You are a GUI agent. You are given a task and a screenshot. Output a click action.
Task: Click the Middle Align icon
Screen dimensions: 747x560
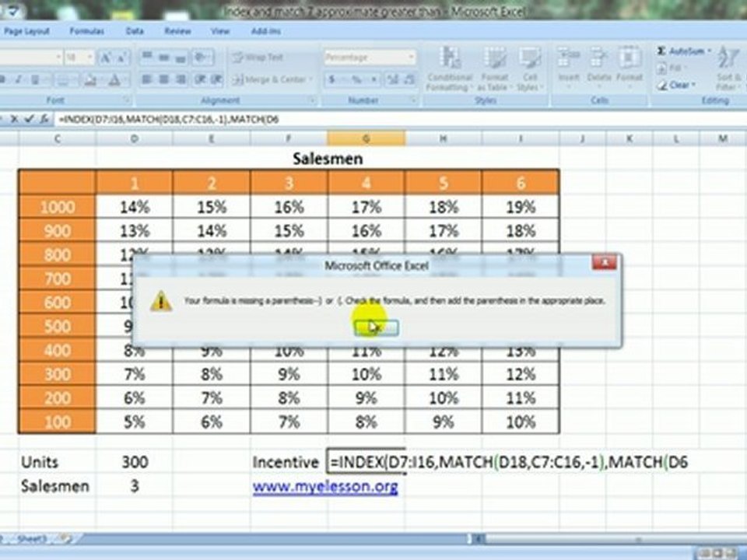[163, 58]
